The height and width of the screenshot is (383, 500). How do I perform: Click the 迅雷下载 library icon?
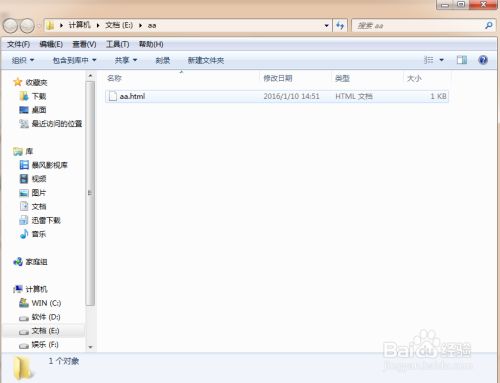24,220
